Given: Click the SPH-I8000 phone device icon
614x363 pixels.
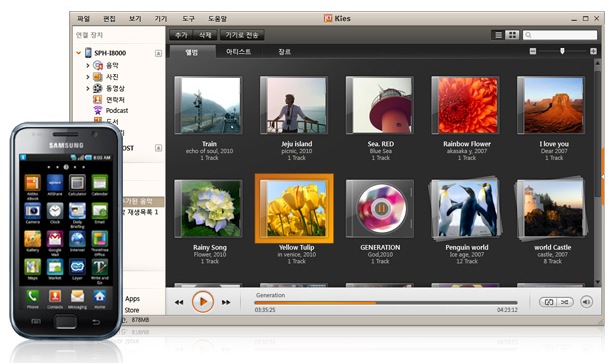Looking at the screenshot, I should pyautogui.click(x=88, y=53).
